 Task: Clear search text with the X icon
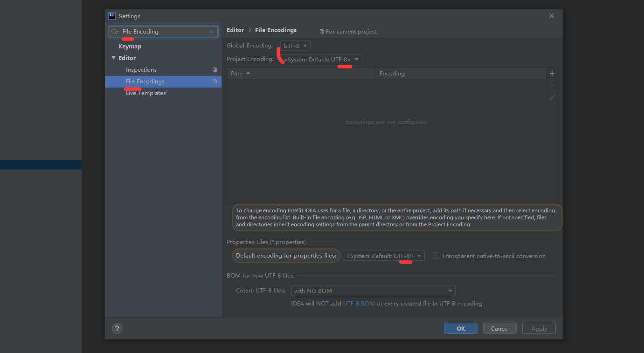(x=211, y=32)
